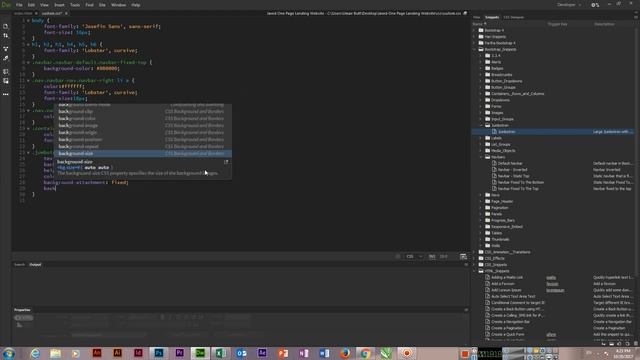Click the Format Source Code icon in left toolbar
The image size is (640, 360).
[x=6, y=71]
